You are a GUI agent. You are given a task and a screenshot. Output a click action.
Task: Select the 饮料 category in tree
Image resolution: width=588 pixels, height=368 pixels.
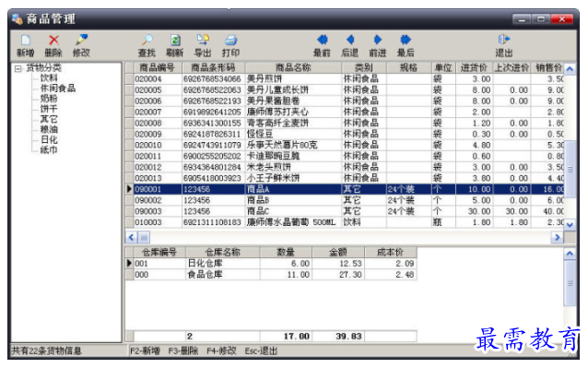pyautogui.click(x=49, y=78)
